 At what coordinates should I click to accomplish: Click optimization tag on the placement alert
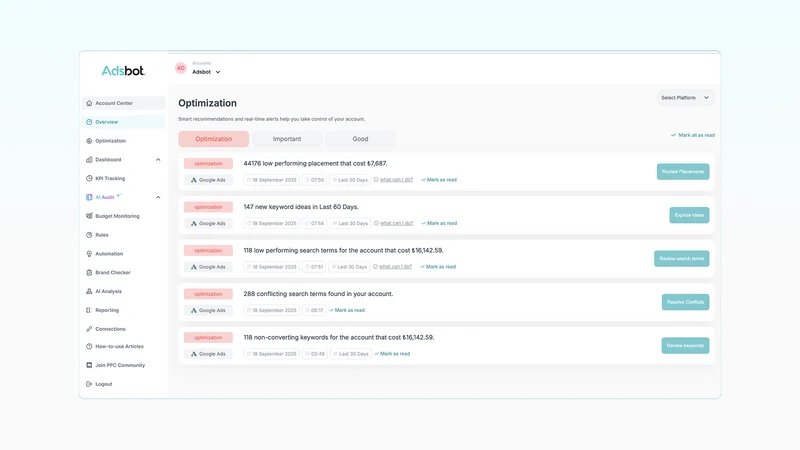208,164
